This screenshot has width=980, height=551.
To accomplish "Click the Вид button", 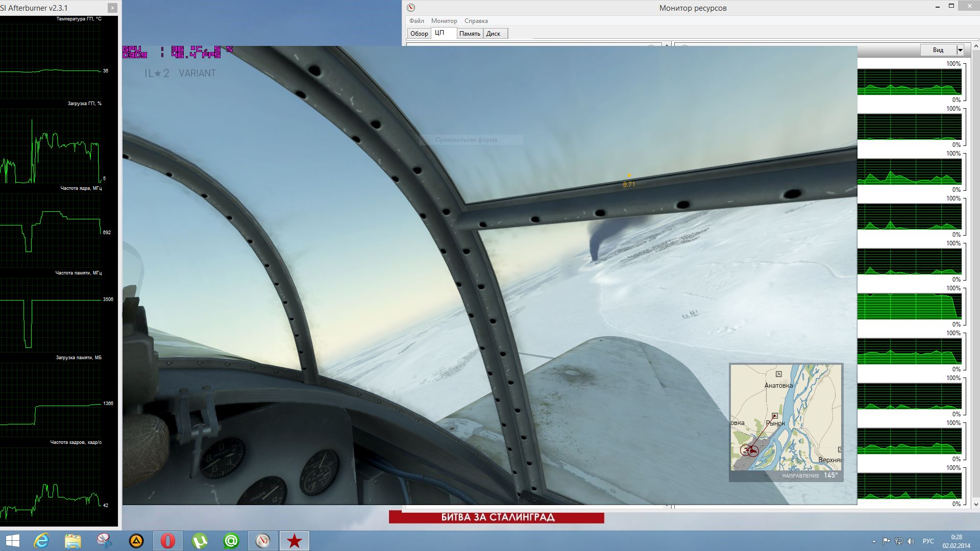I will pos(938,50).
